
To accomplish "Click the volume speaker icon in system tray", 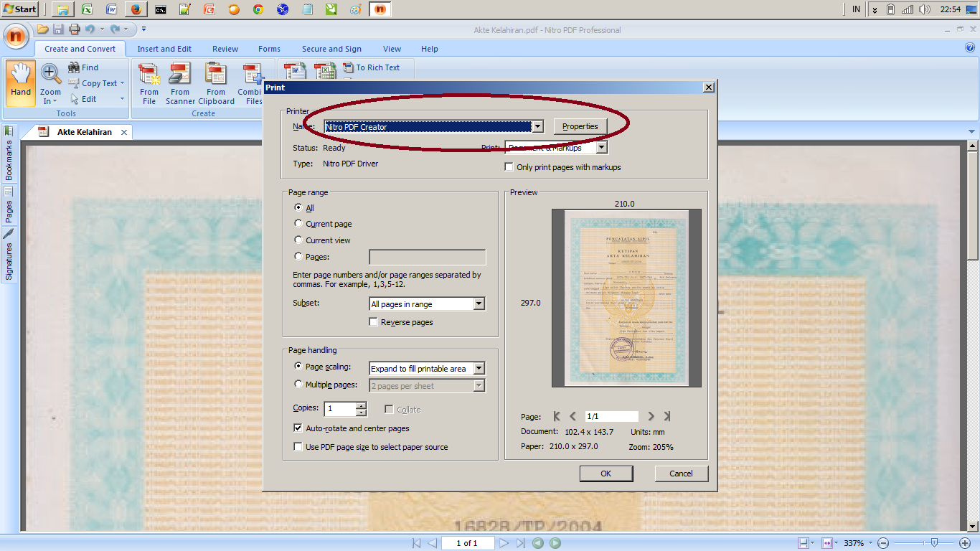I will pos(925,9).
